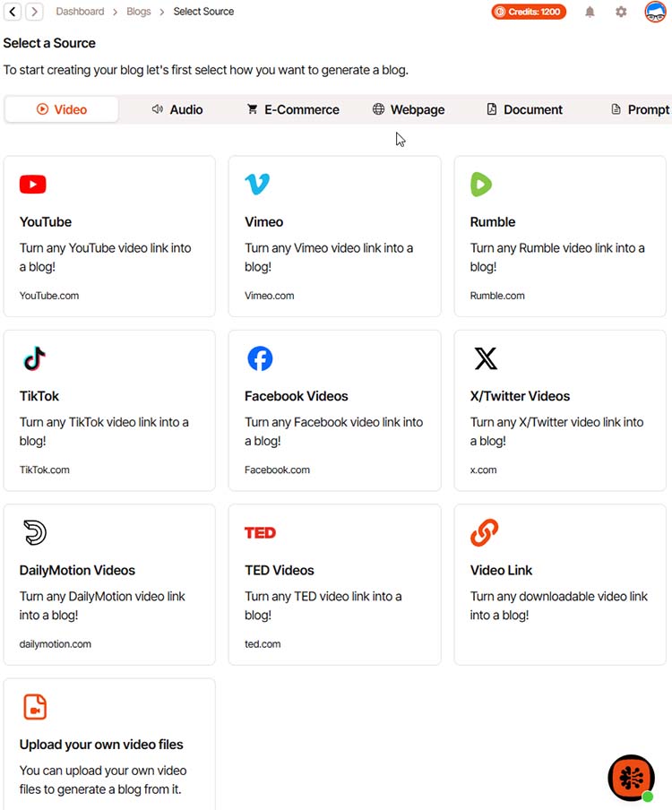Viewport: 672px width, 810px height.
Task: Go back with the left arrow button
Action: pos(13,12)
